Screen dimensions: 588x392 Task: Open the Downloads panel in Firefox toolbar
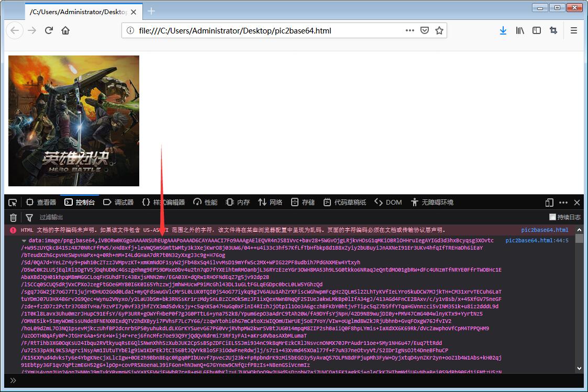coord(503,30)
